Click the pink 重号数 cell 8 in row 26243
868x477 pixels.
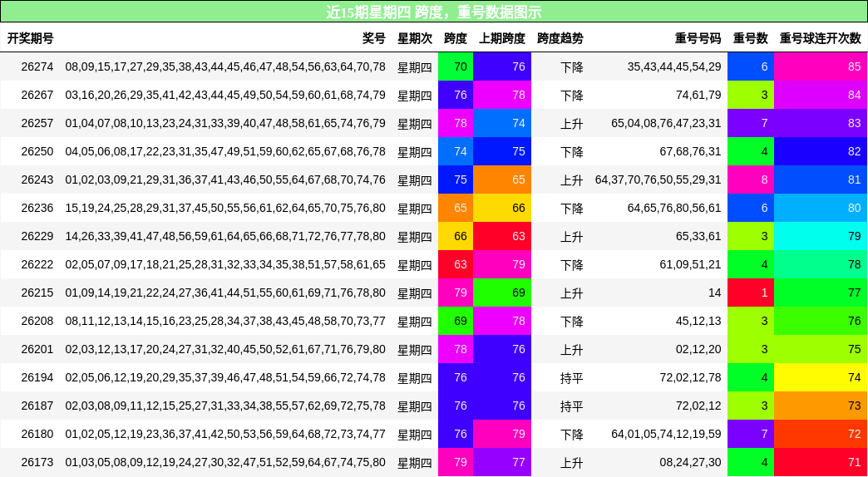pyautogui.click(x=751, y=179)
